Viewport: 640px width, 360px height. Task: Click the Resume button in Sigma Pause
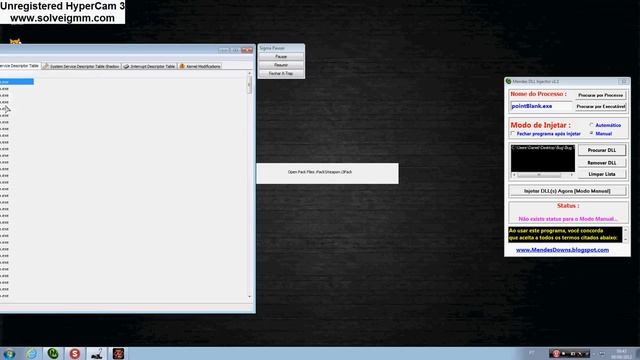pos(281,65)
